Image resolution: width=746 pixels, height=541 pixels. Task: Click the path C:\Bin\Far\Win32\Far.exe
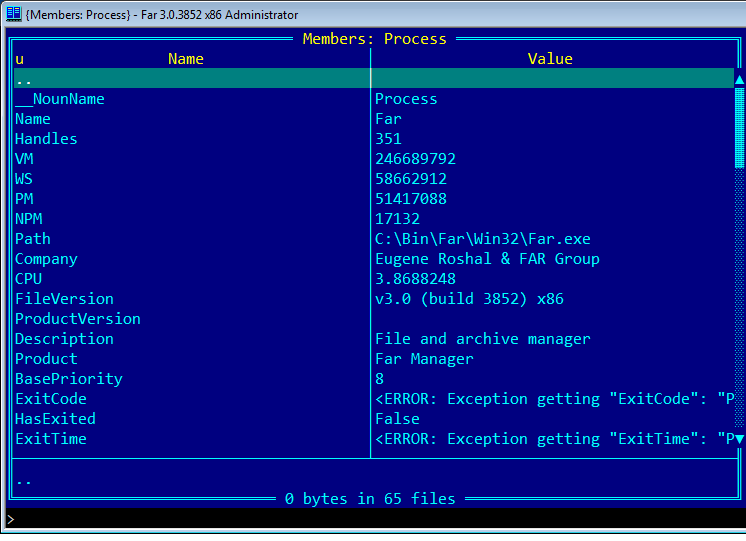[x=483, y=239]
